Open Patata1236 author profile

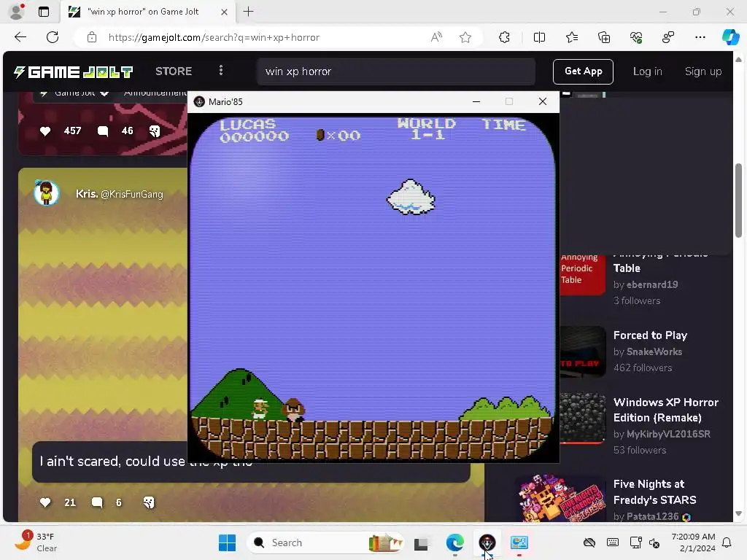click(x=652, y=517)
